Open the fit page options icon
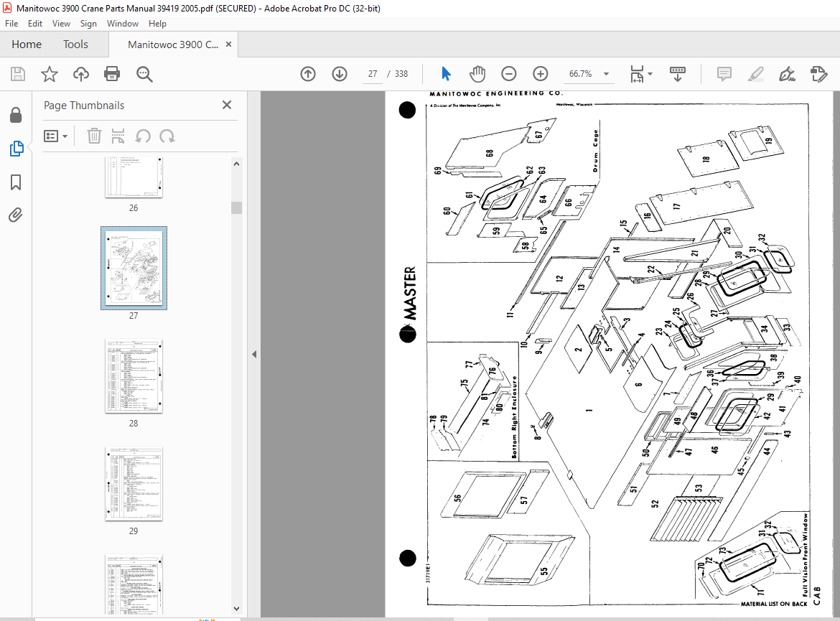 click(637, 74)
